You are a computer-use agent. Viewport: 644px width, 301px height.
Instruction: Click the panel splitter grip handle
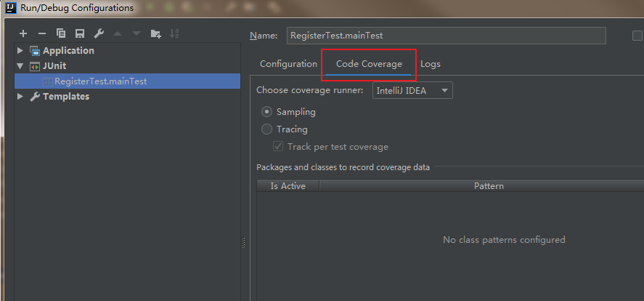tap(243, 243)
